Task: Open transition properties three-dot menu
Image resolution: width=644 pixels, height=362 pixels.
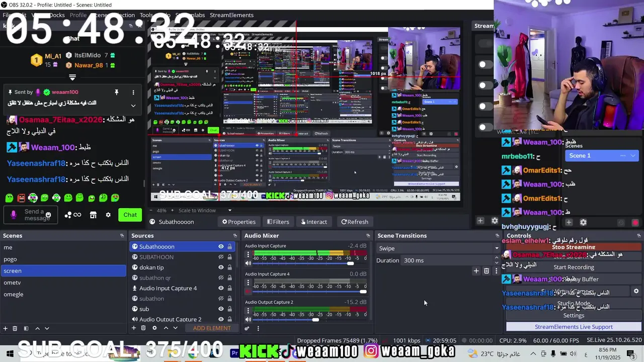Action: [496, 271]
